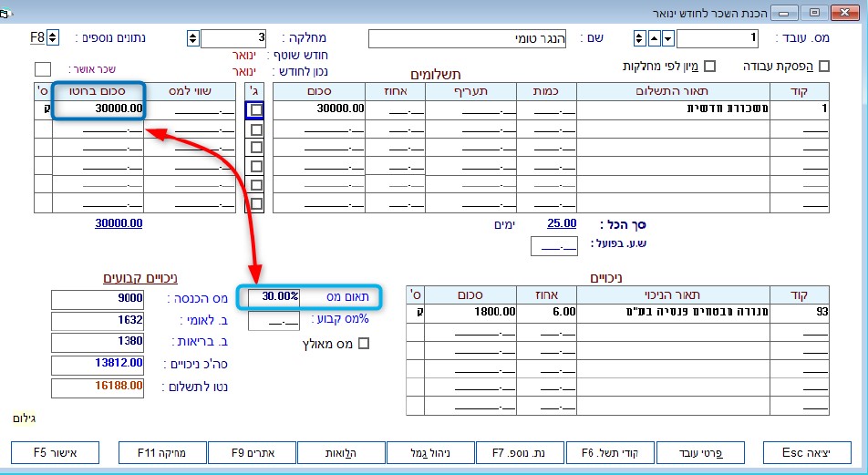Check the ג' box in the fifth payment row
The image size is (868, 475).
tap(255, 185)
